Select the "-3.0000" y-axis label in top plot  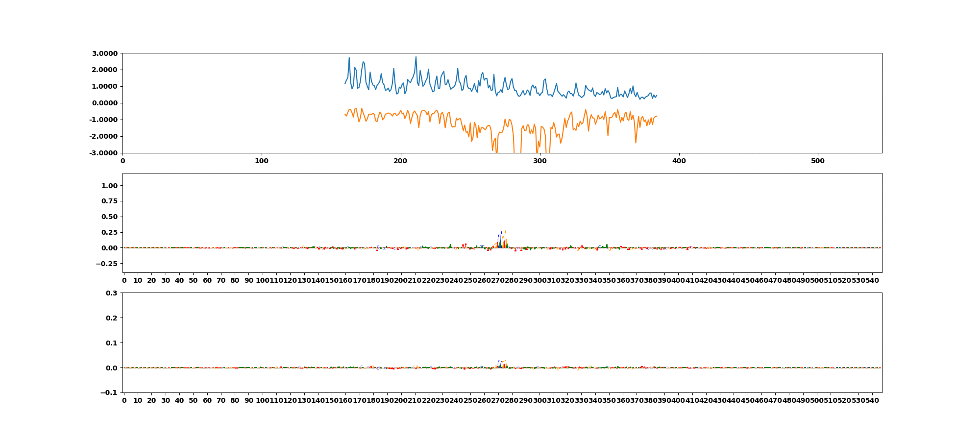102,153
